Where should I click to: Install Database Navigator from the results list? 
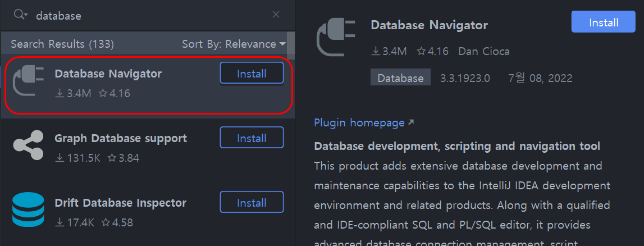click(252, 74)
